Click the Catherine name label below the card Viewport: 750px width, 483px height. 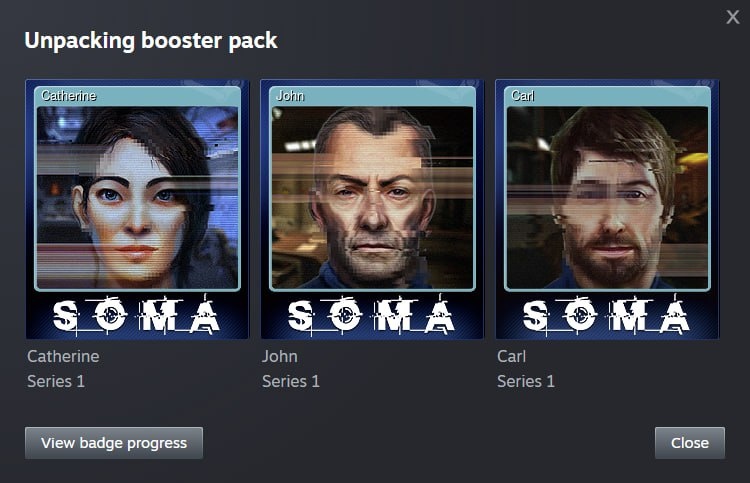click(x=63, y=356)
